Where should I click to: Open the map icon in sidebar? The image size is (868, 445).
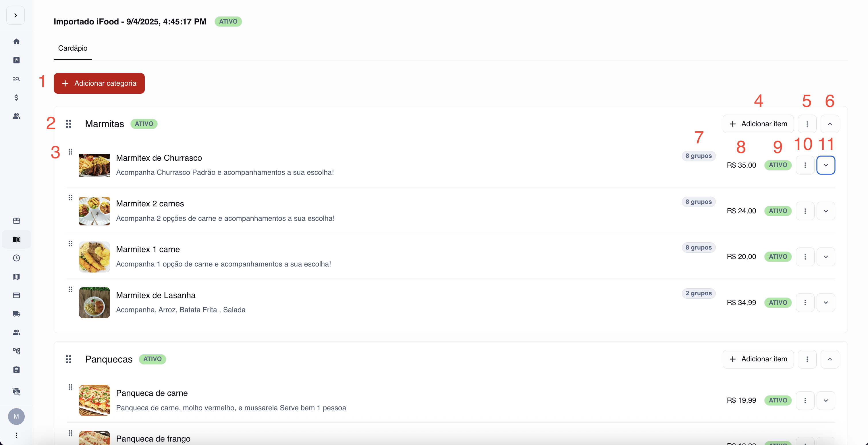[16, 277]
